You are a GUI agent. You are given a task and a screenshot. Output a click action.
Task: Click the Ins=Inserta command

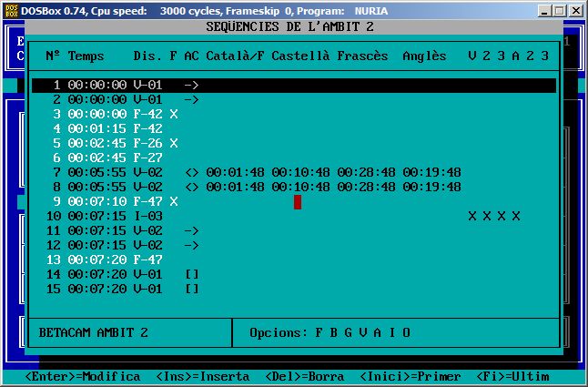[x=202, y=376]
